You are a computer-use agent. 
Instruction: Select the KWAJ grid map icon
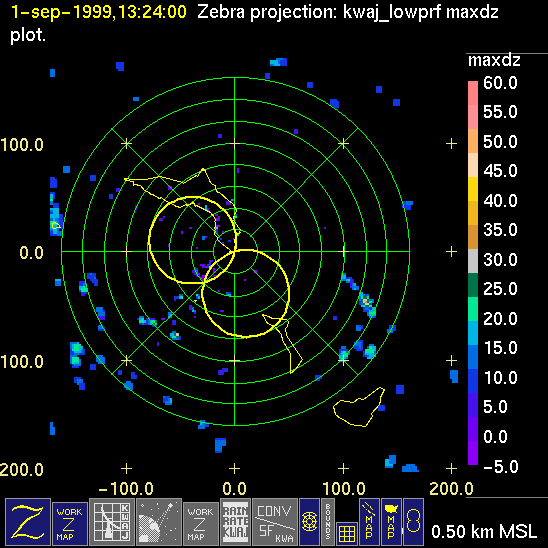click(112, 522)
